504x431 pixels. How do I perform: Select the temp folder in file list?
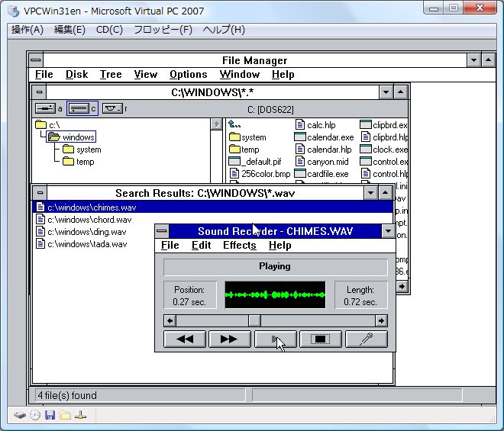(x=244, y=150)
